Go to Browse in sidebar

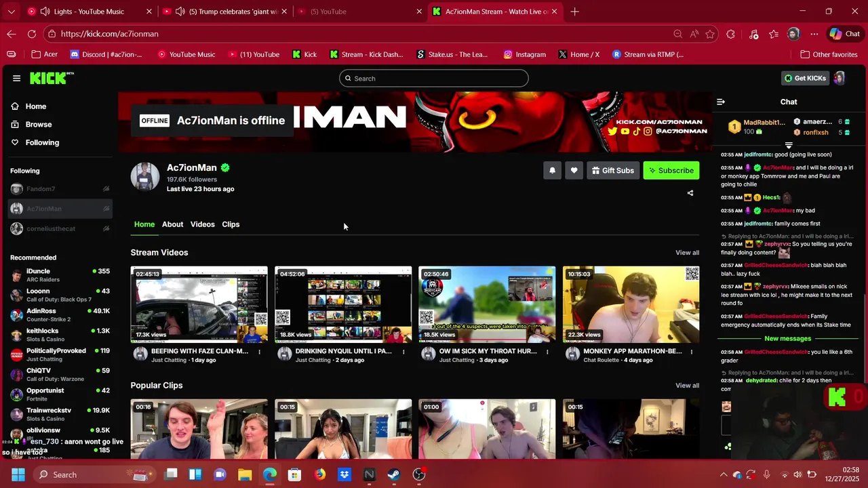click(x=39, y=125)
